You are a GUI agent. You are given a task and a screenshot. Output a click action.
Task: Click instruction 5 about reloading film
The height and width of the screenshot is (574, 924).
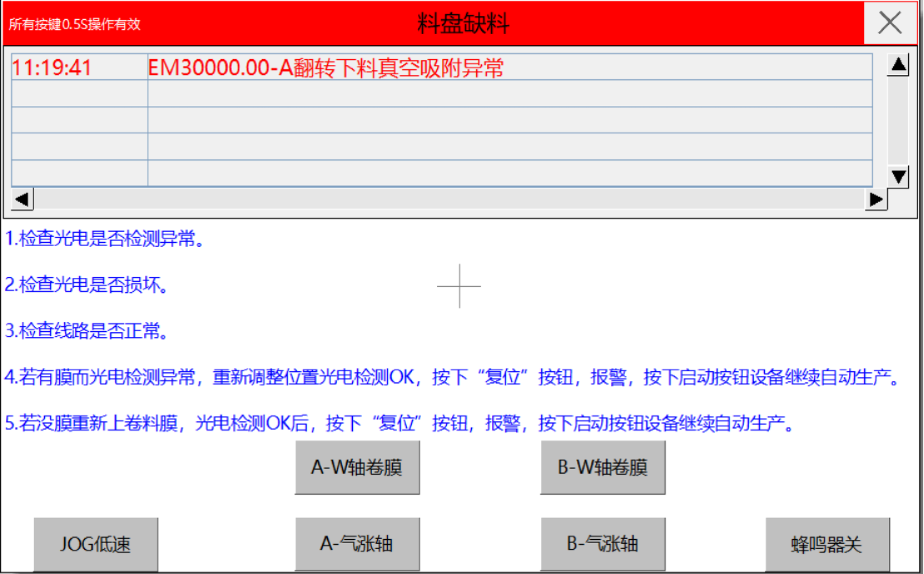pyautogui.click(x=398, y=423)
